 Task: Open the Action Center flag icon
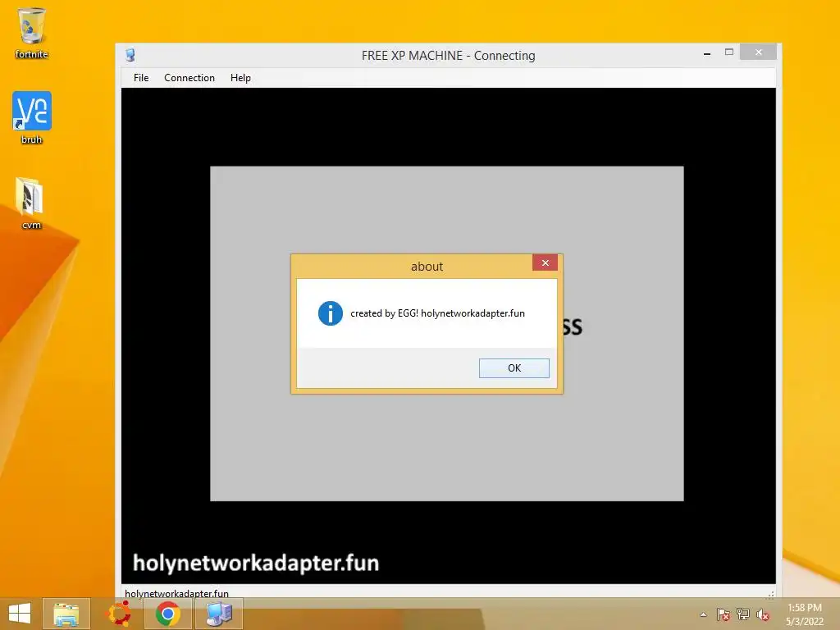(x=723, y=614)
